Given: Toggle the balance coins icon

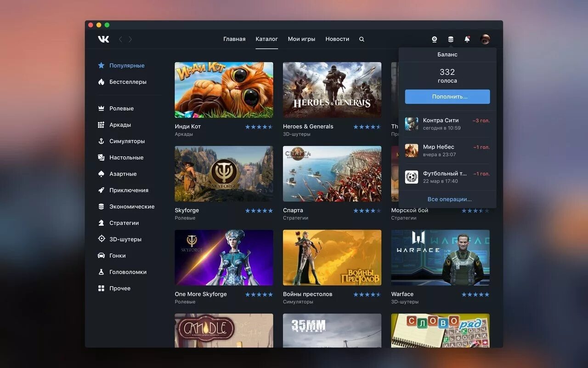Looking at the screenshot, I should [451, 39].
